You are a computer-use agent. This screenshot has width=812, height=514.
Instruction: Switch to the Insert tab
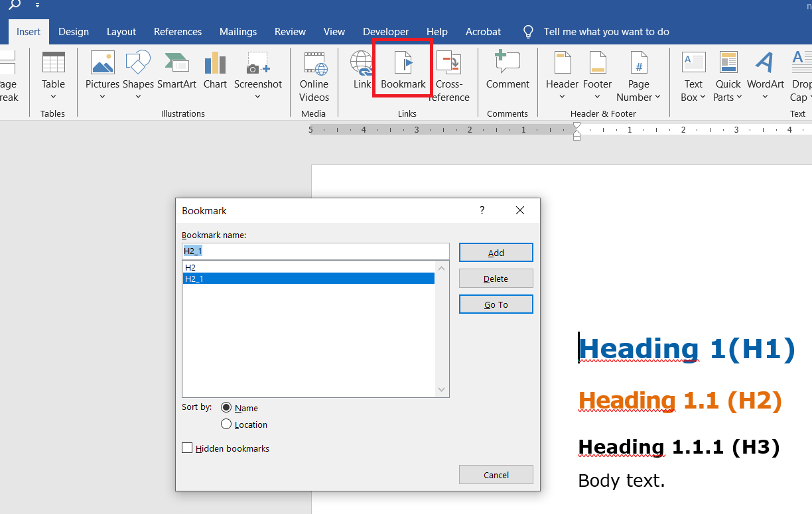(x=29, y=32)
